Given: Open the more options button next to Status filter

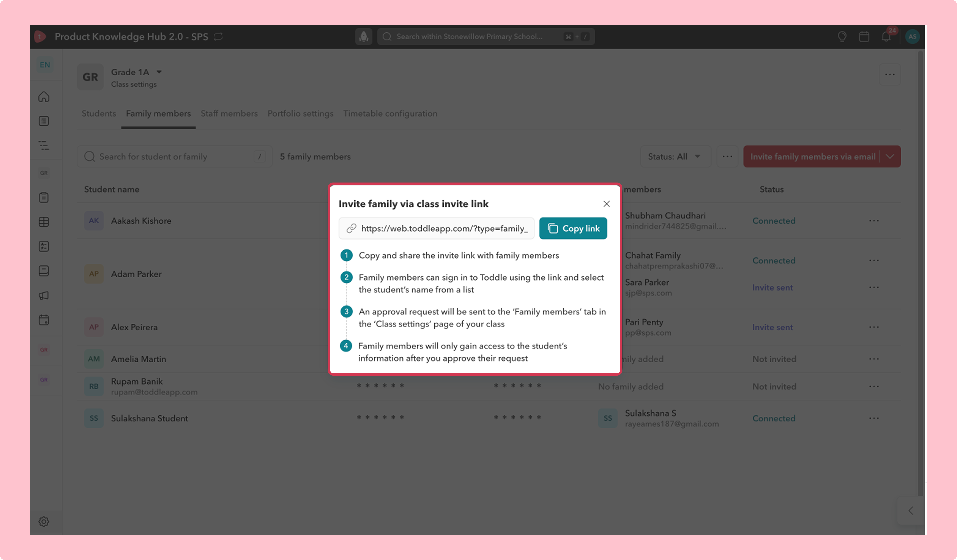Looking at the screenshot, I should click(x=727, y=156).
